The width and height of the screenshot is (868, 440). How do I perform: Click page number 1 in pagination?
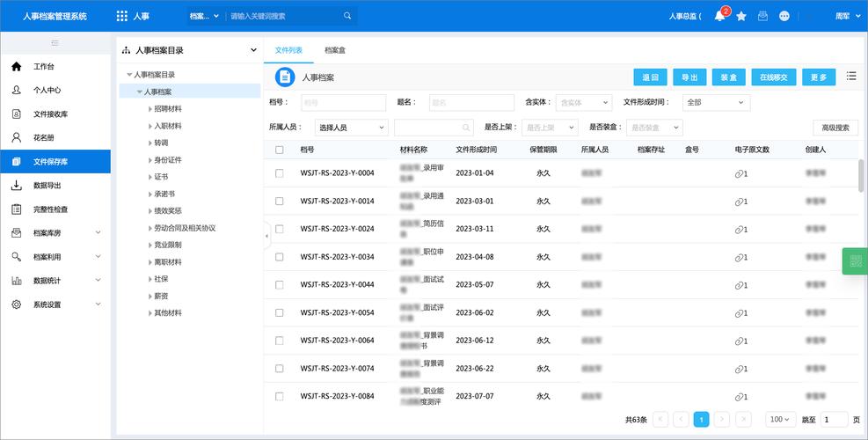tap(702, 420)
